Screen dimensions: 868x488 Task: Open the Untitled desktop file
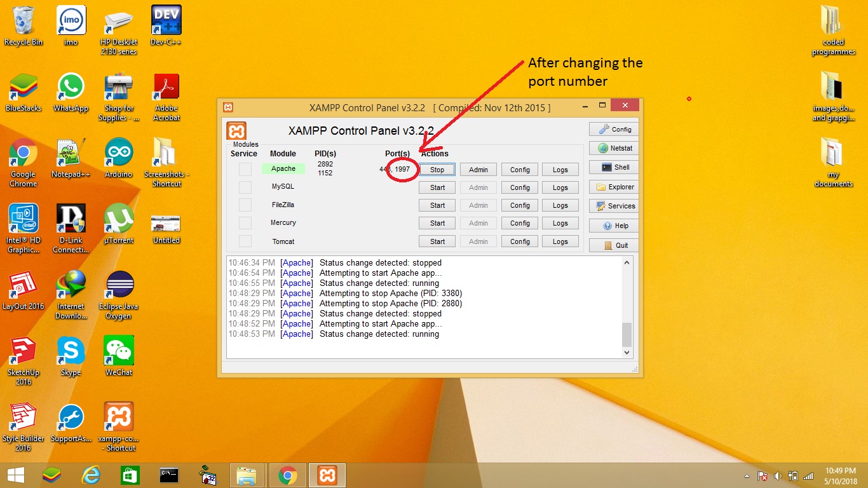(166, 229)
